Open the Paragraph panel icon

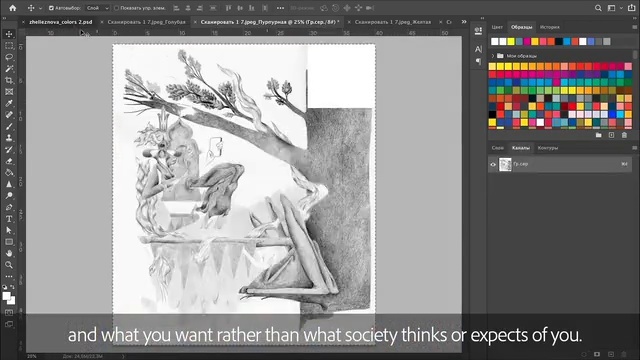478,61
